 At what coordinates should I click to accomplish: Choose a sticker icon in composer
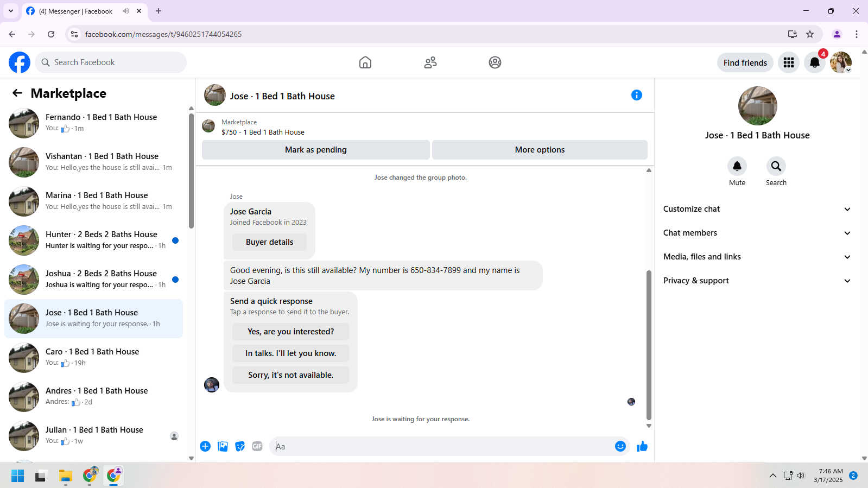240,446
